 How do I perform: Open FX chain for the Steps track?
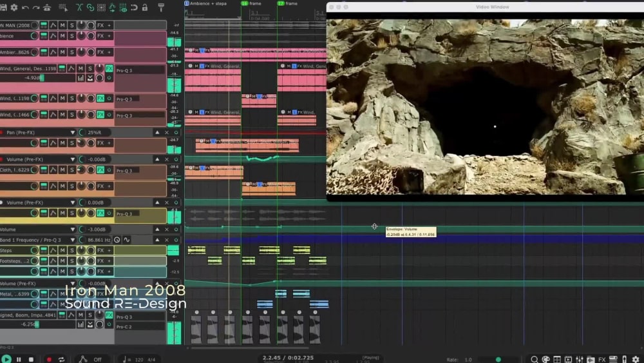click(x=100, y=250)
